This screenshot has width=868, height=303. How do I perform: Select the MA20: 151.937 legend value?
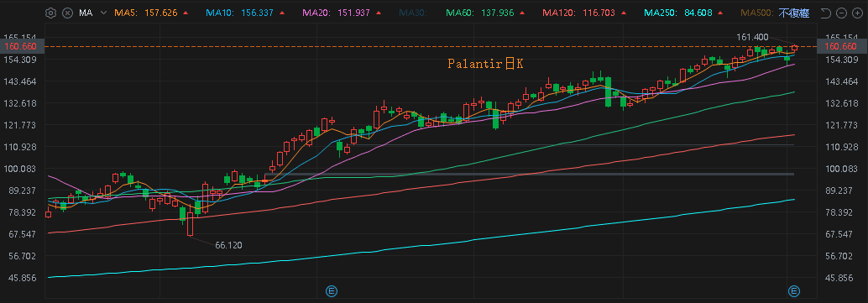pyautogui.click(x=335, y=13)
